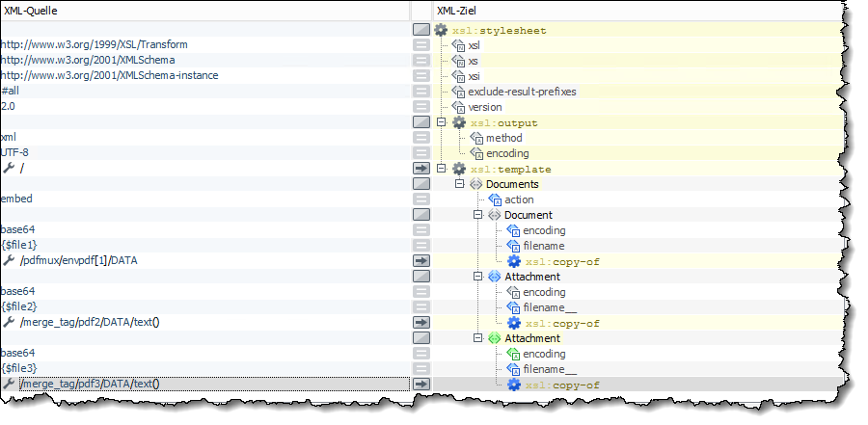Click the attribute icon next to exclude-result-prefixes

click(x=458, y=92)
